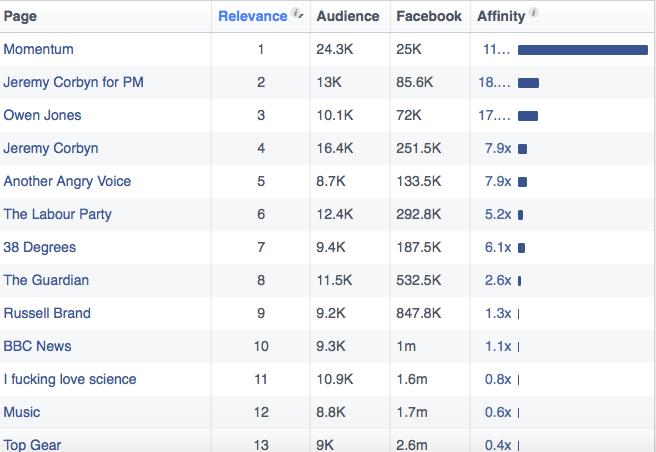Sort by the Affinity column header
This screenshot has width=656, height=452.
click(x=501, y=16)
